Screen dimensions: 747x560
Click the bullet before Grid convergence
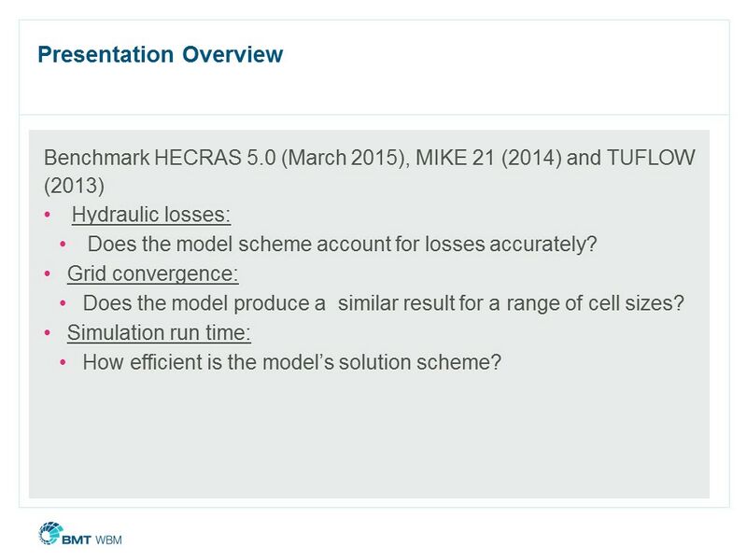(x=48, y=274)
